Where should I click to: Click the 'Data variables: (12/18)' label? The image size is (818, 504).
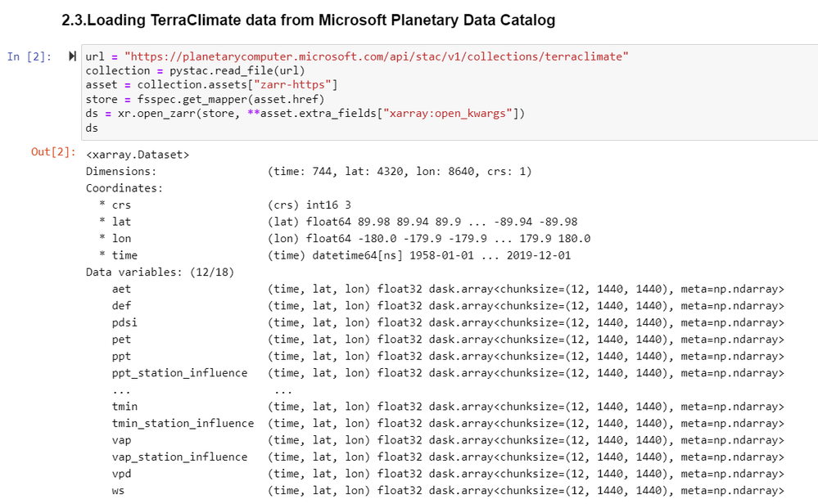pos(160,272)
